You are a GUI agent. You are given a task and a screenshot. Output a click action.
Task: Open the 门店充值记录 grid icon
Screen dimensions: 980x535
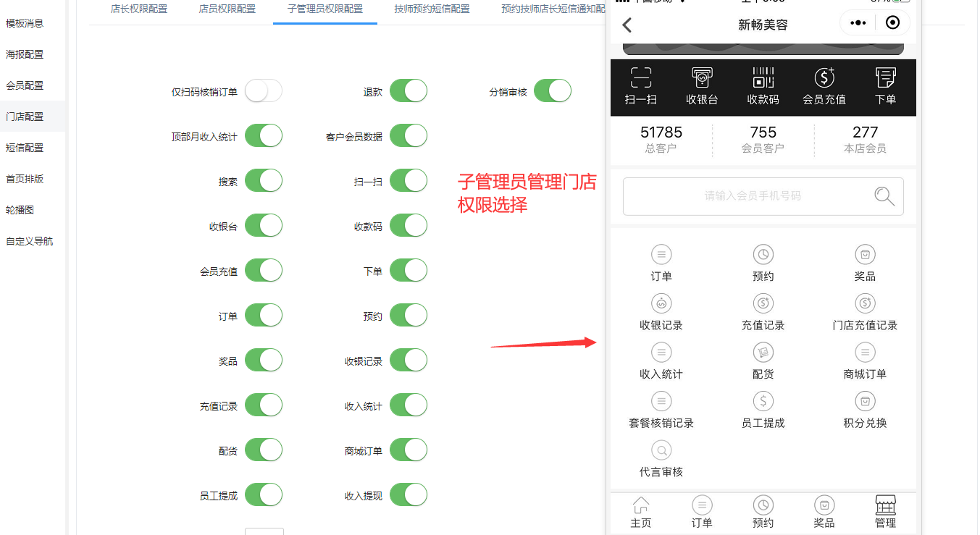point(865,303)
